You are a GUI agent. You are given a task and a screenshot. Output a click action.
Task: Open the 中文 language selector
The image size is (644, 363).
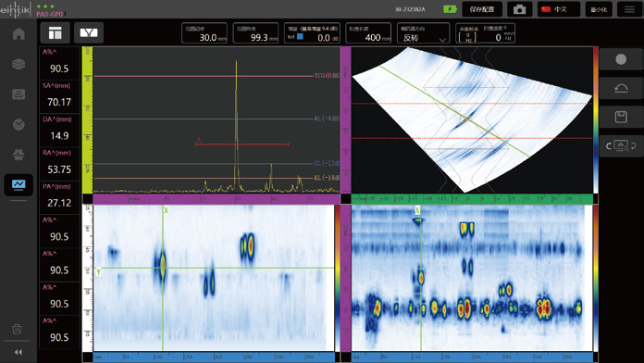[x=559, y=9]
